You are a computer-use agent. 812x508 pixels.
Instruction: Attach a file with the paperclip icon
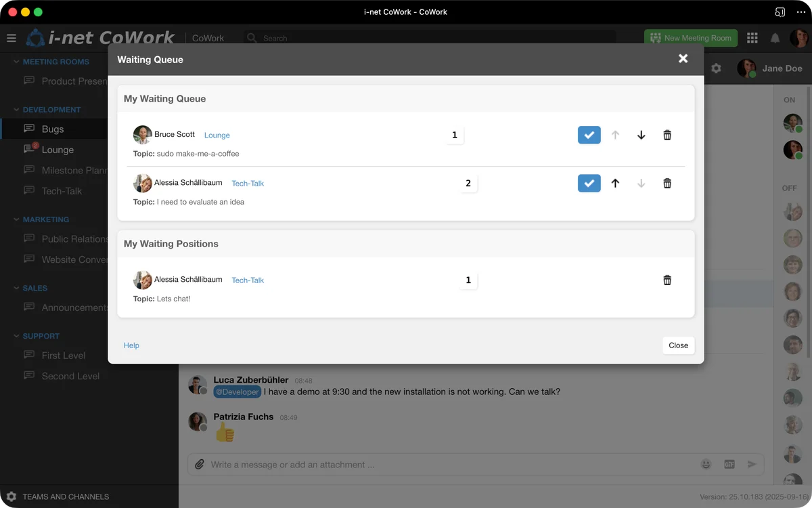pos(200,465)
